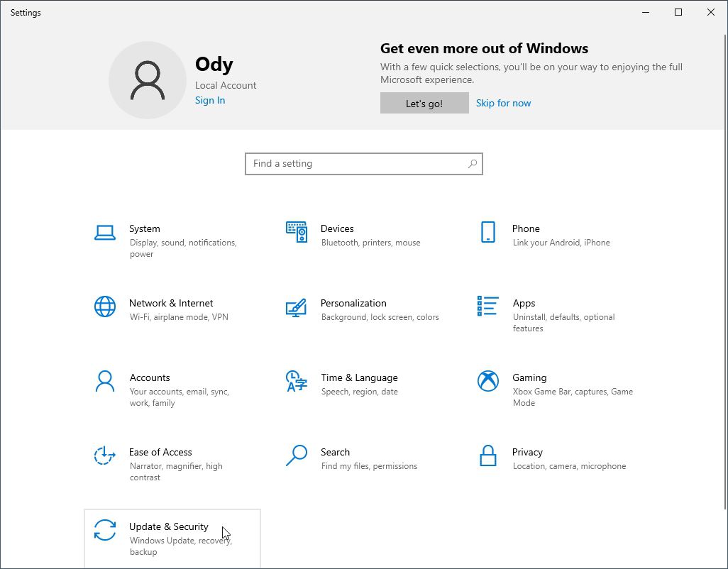This screenshot has width=728, height=569.
Task: Click 'Bluetooth, printers, mouse' description
Action: point(370,243)
